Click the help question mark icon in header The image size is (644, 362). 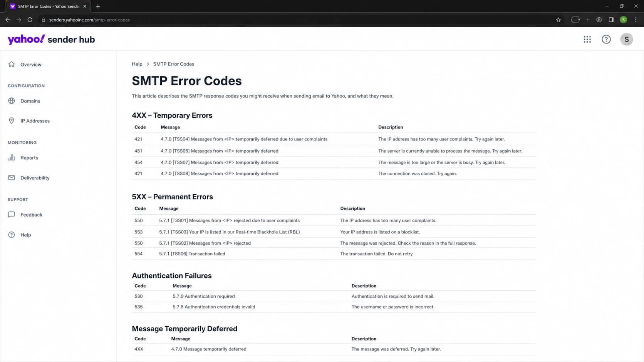click(x=606, y=39)
